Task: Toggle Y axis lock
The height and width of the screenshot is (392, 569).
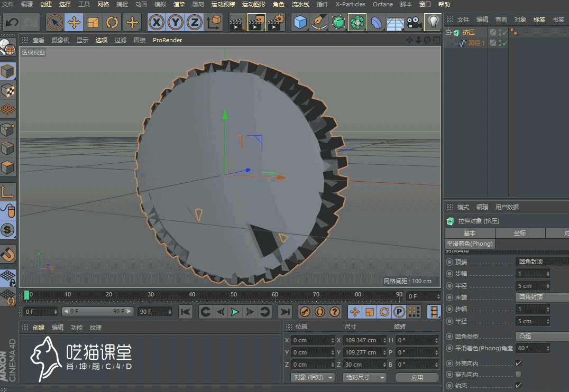Action: click(x=176, y=23)
